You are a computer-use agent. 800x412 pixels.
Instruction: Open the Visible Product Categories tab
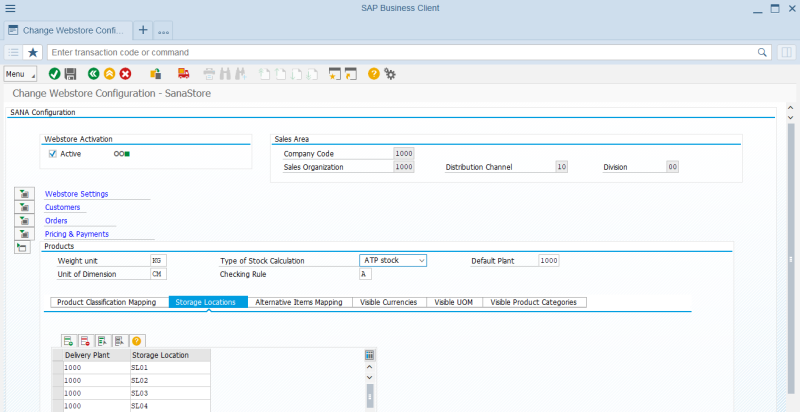[x=535, y=302]
